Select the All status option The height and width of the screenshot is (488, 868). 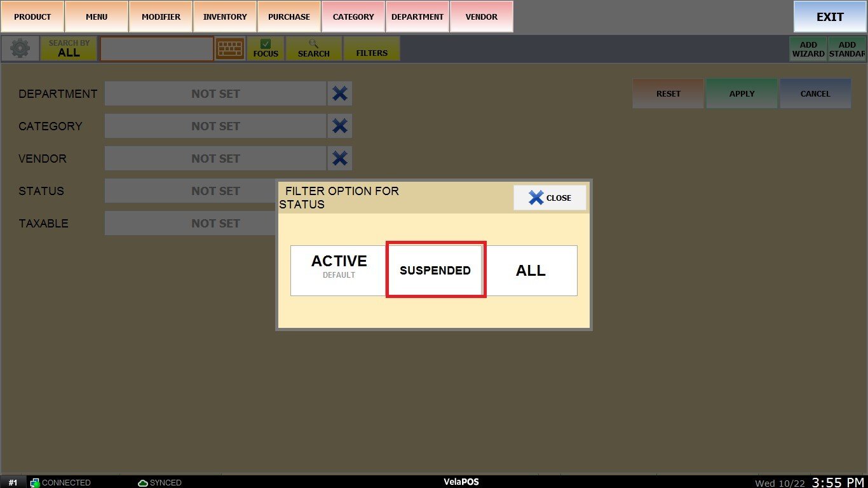[x=531, y=271]
